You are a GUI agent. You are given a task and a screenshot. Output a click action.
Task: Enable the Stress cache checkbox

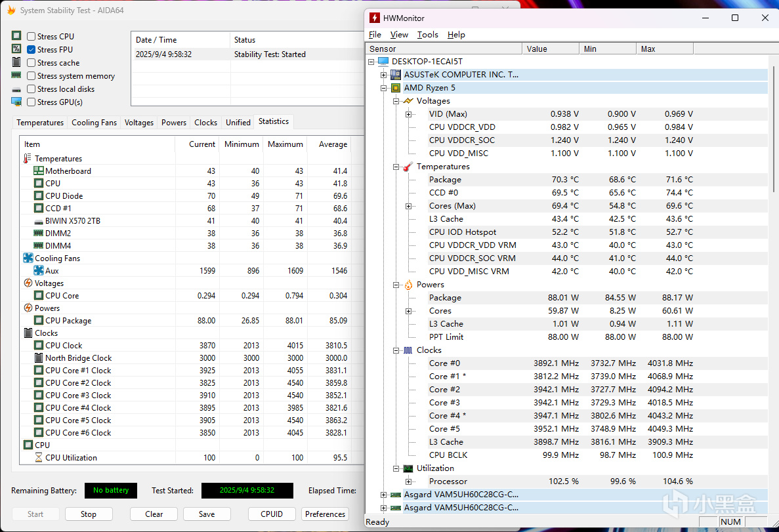32,62
